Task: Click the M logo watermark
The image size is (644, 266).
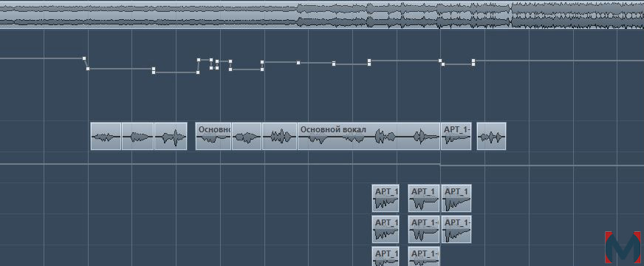Action: point(623,247)
